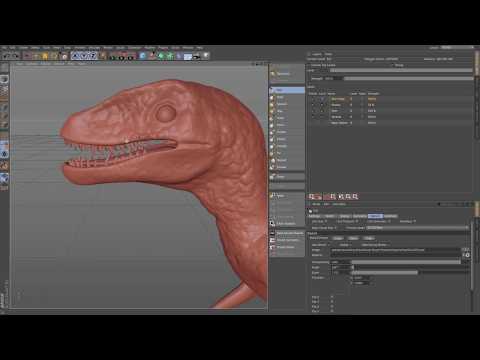Select the Fill sculpt brush
The width and height of the screenshot is (480, 360).
(x=287, y=153)
